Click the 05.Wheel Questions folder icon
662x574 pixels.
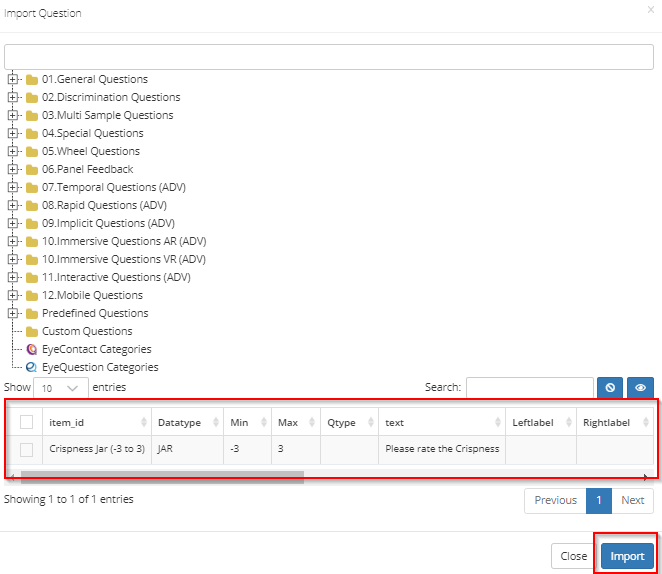click(x=32, y=151)
